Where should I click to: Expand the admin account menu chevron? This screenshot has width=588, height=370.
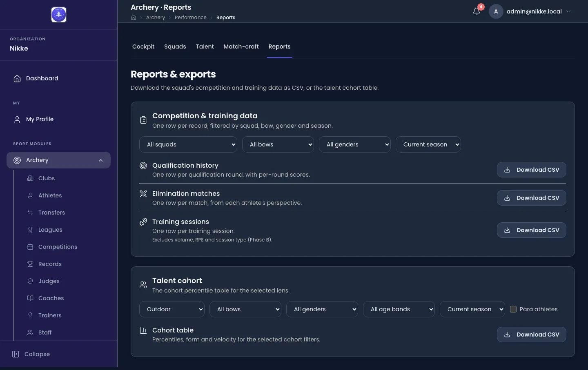coord(568,11)
